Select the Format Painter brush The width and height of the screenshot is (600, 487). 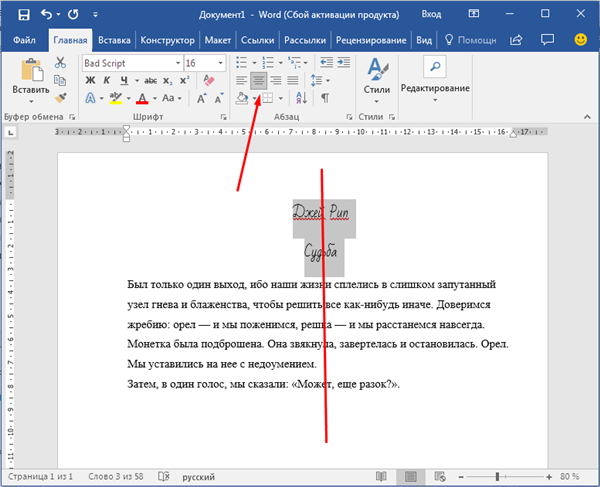pos(60,98)
